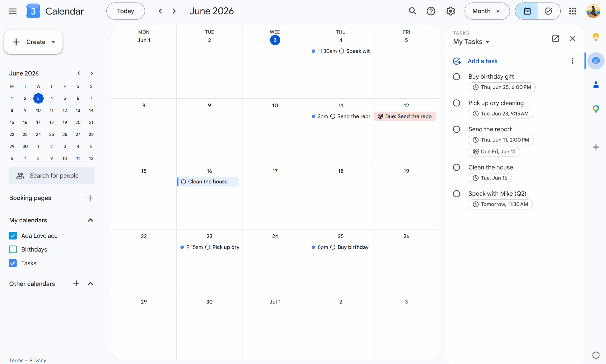
Task: Open Google apps grid
Action: click(x=573, y=11)
